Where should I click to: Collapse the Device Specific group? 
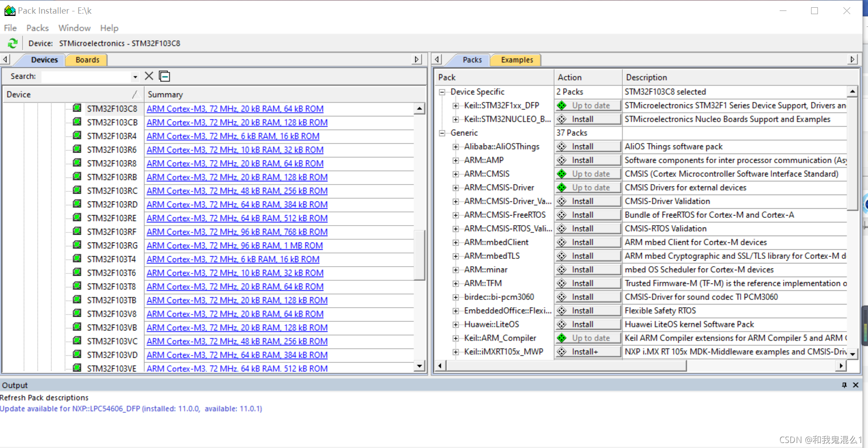pos(442,92)
